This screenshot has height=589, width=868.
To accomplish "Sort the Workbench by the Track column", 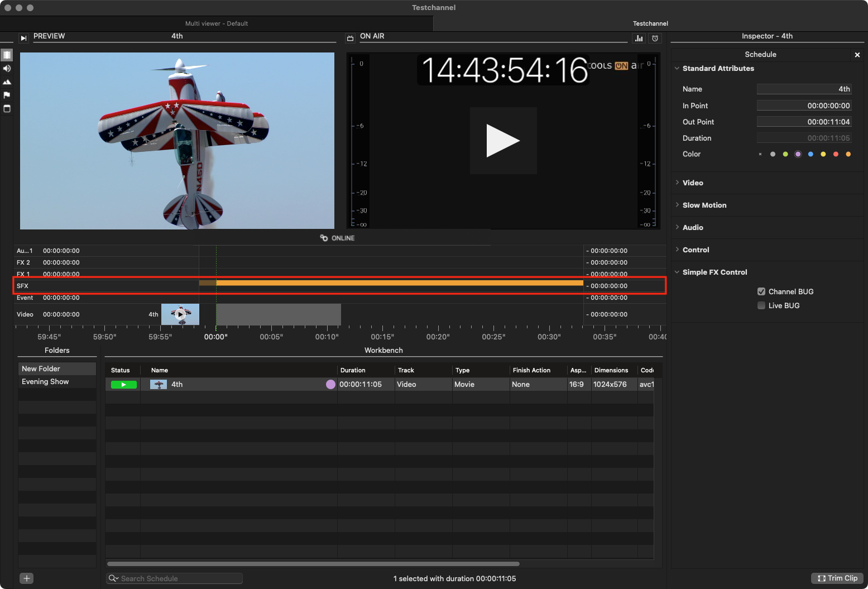I will click(x=424, y=370).
